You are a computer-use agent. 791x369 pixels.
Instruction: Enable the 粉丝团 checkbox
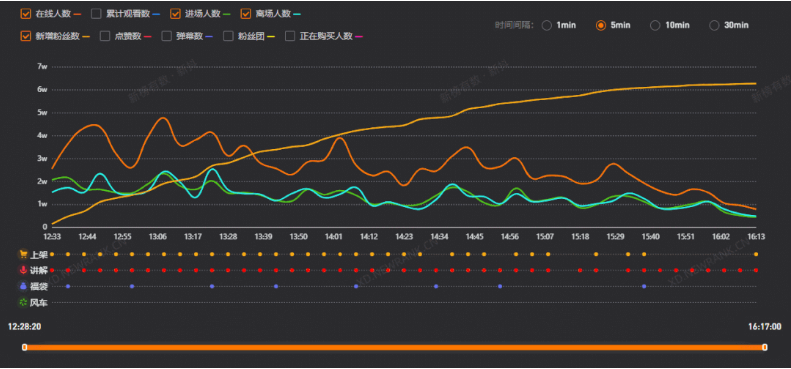pos(228,36)
